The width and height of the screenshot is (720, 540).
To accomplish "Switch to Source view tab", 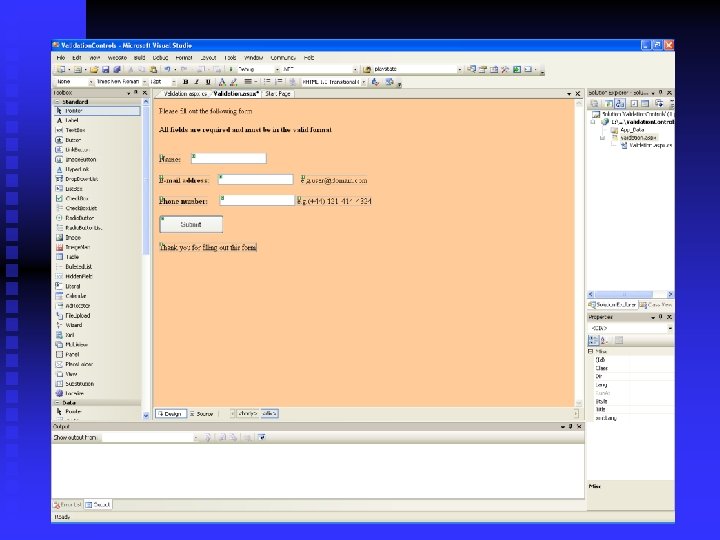I will 202,414.
